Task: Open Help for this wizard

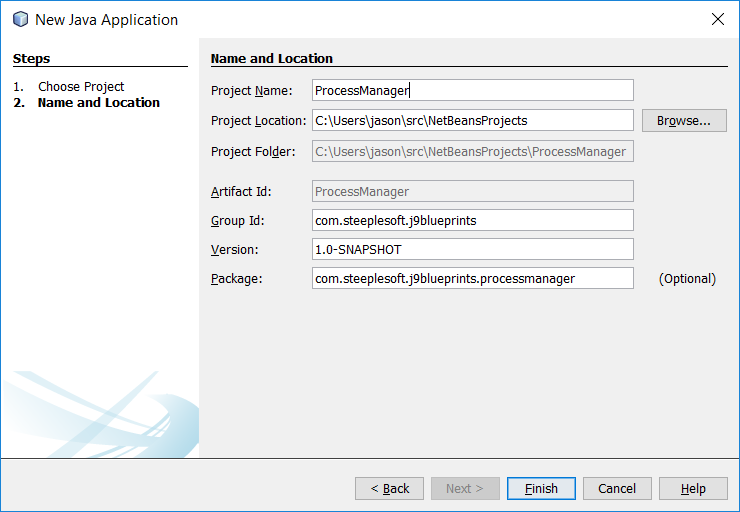Action: coord(693,488)
